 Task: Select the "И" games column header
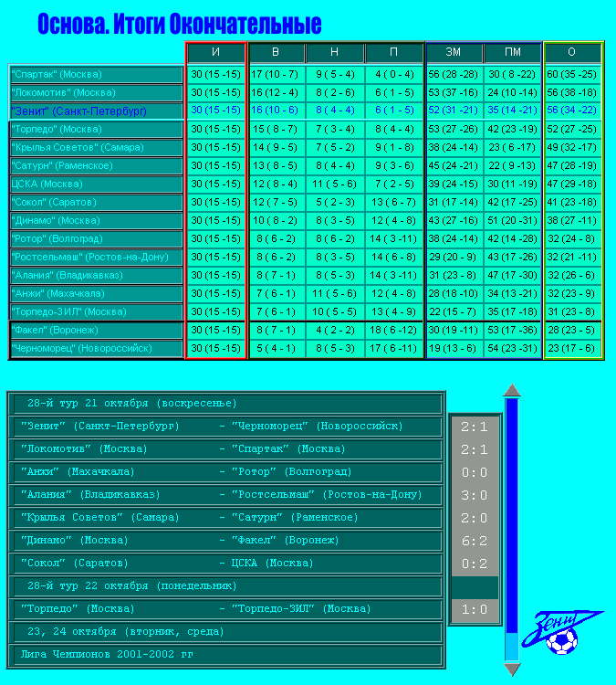point(215,52)
